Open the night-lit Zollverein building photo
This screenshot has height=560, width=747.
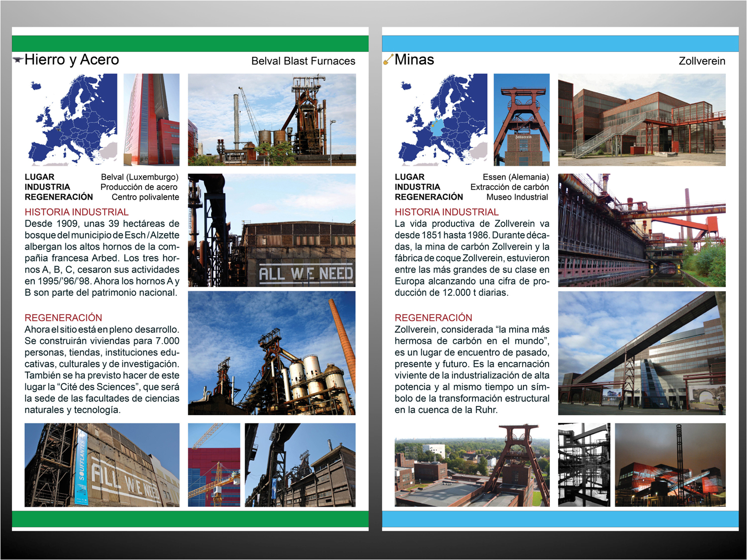pyautogui.click(x=670, y=465)
